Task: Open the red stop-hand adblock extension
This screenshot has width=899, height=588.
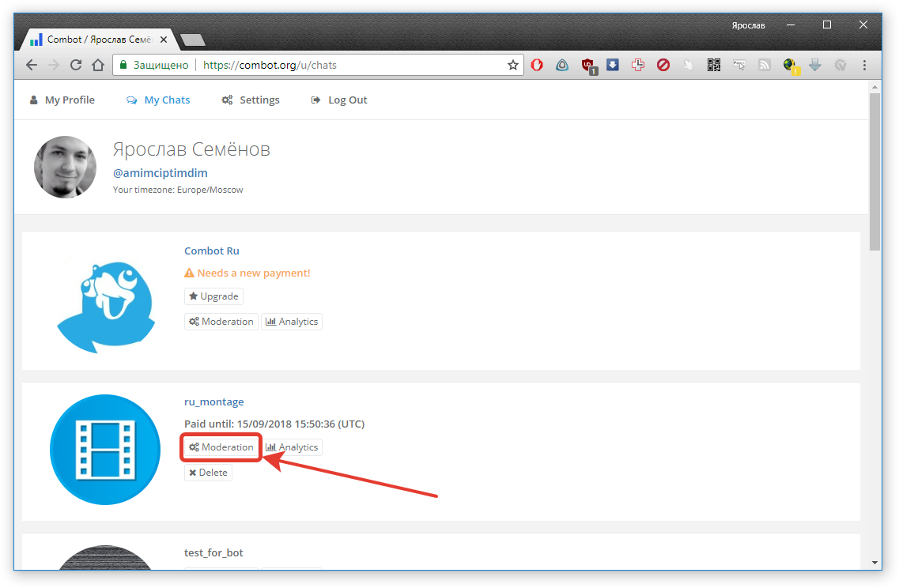Action: [537, 65]
